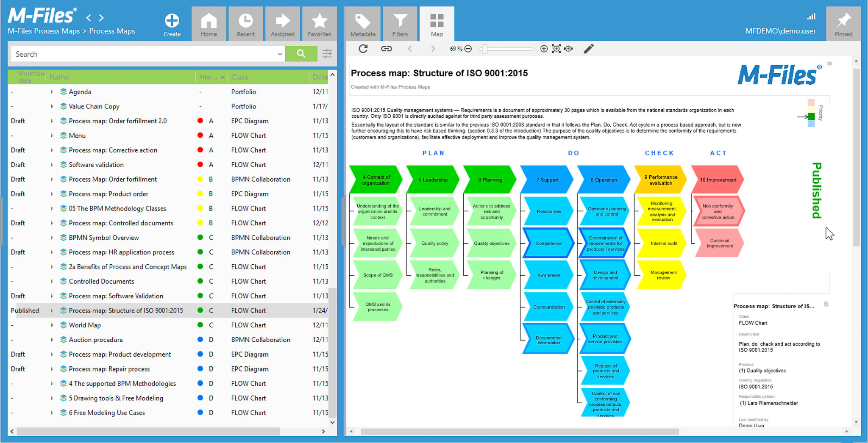The image size is (868, 443).
Task: Navigate to next map with right chevron
Action: pyautogui.click(x=433, y=49)
